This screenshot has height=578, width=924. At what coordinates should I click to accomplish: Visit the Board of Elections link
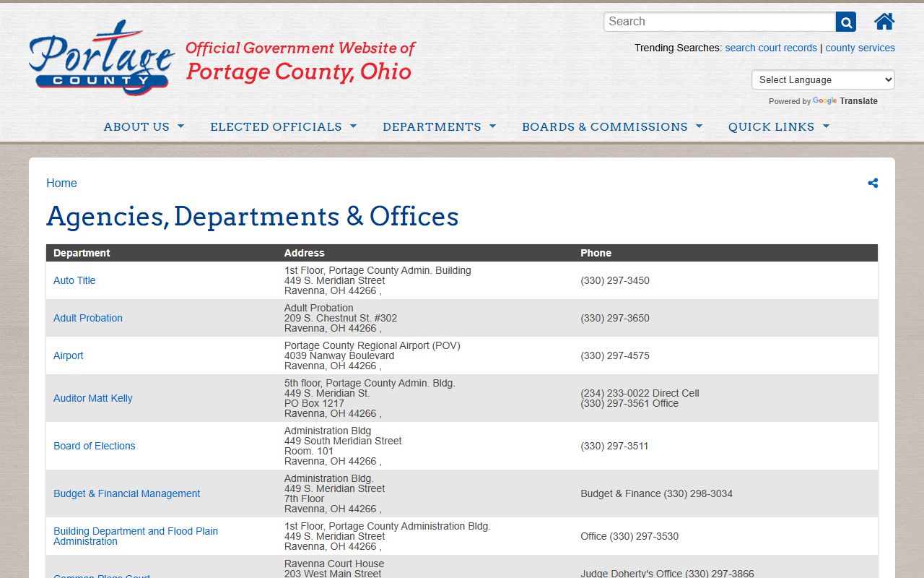tap(95, 446)
